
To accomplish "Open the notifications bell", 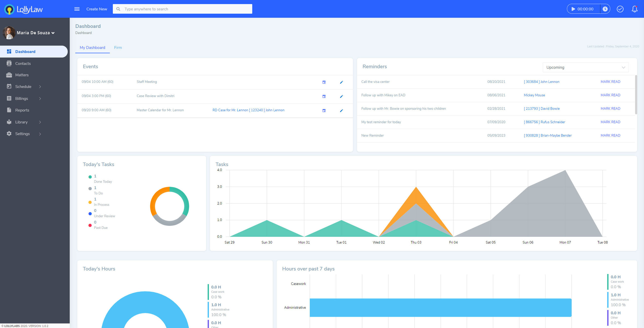I will [634, 9].
